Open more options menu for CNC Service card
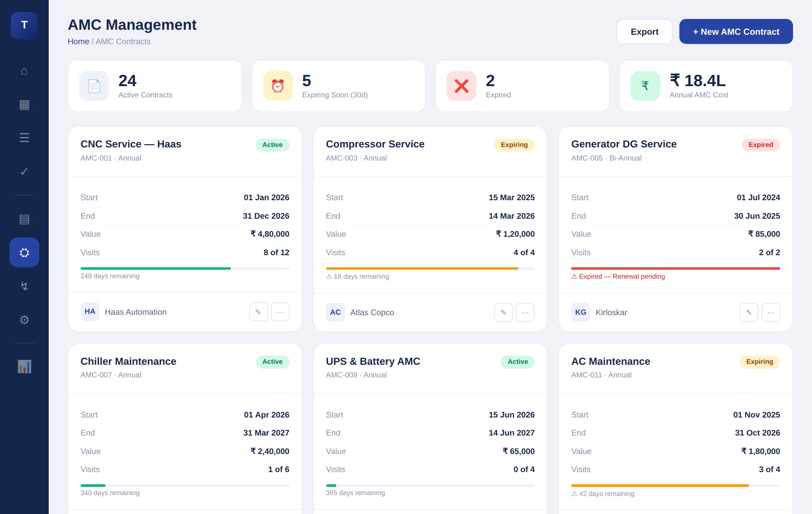This screenshot has width=812, height=514. [x=280, y=312]
